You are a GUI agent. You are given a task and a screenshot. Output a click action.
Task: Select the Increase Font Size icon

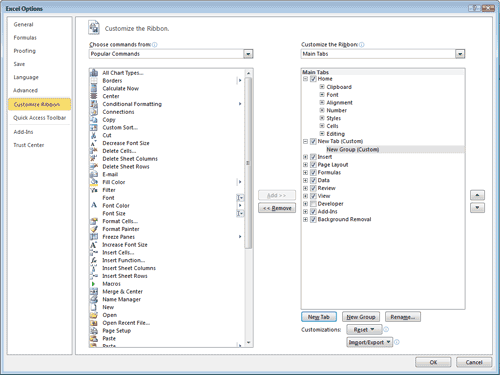click(x=94, y=245)
